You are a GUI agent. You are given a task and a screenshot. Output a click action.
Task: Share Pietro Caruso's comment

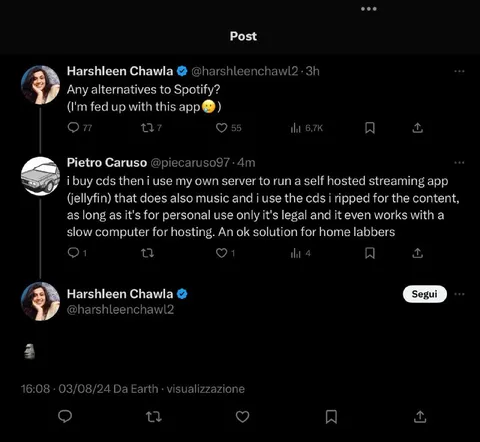pyautogui.click(x=417, y=253)
